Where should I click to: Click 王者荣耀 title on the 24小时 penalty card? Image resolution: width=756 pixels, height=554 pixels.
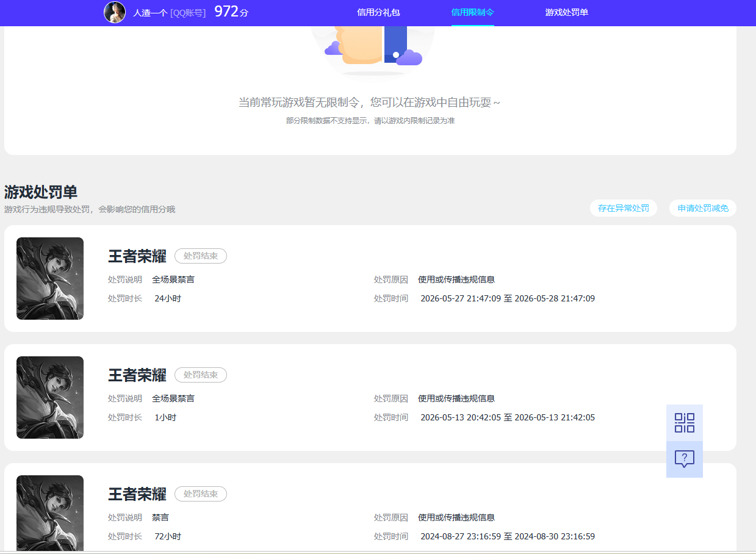click(x=137, y=256)
